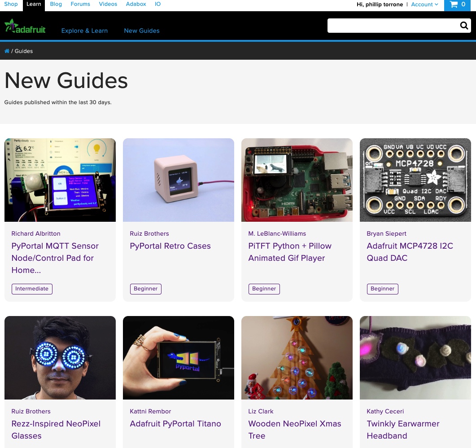Click Ruiz Brothers on PyPortal Retro Cases

[149, 233]
